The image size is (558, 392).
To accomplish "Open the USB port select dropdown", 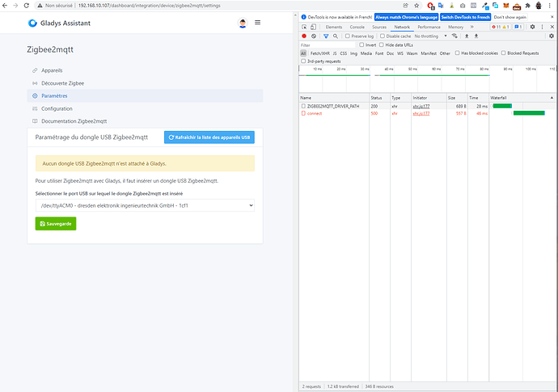I will 145,205.
